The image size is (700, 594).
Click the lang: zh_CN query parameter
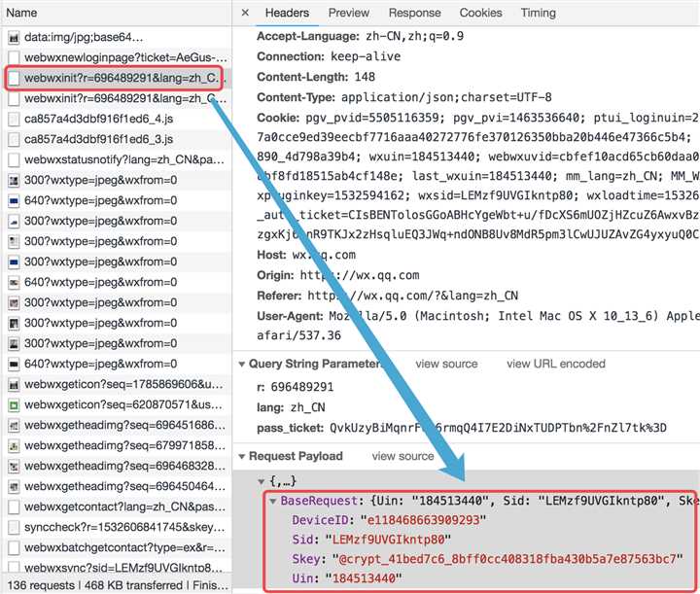coord(291,407)
